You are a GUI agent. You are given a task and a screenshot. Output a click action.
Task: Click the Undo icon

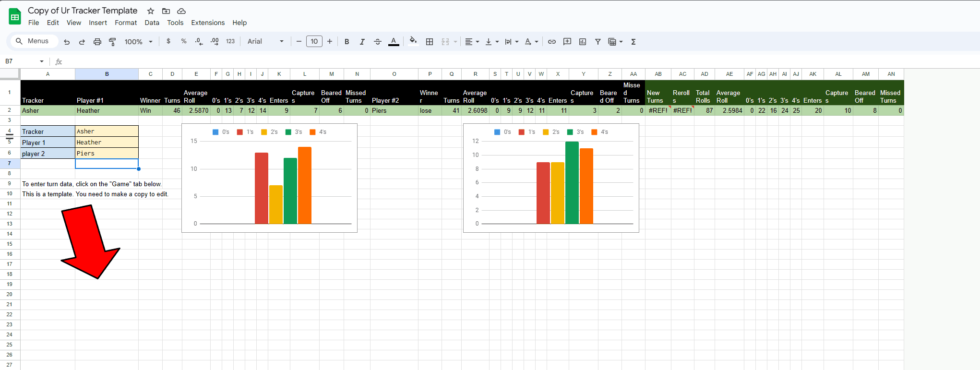67,42
